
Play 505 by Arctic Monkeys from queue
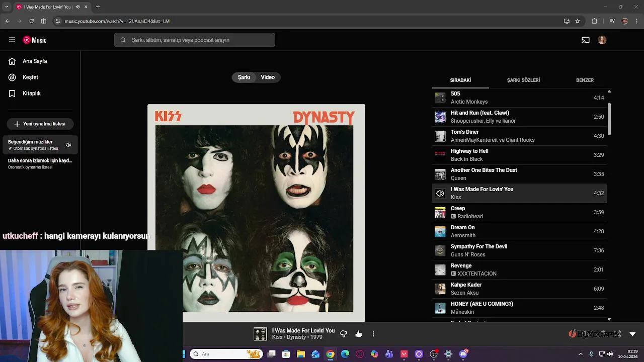519,98
